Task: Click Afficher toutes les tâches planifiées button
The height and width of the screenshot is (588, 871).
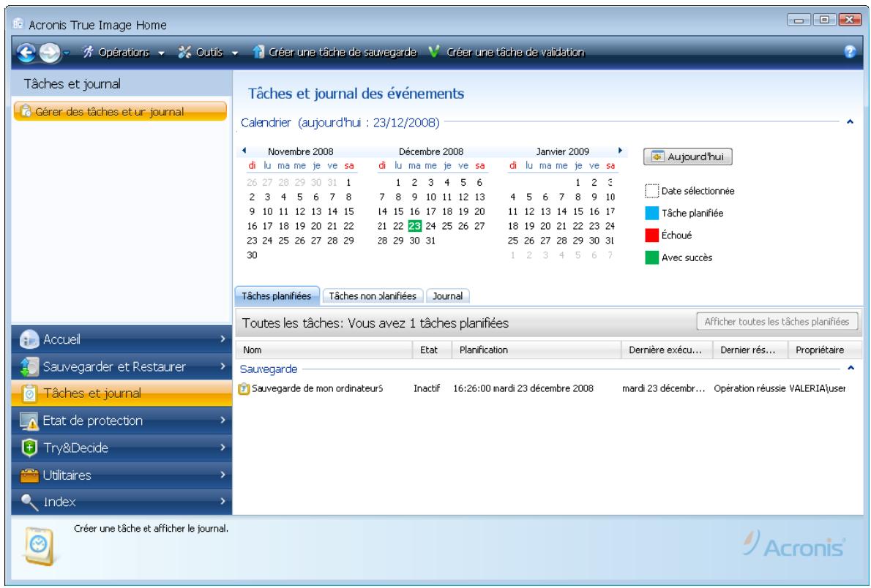Action: point(777,322)
